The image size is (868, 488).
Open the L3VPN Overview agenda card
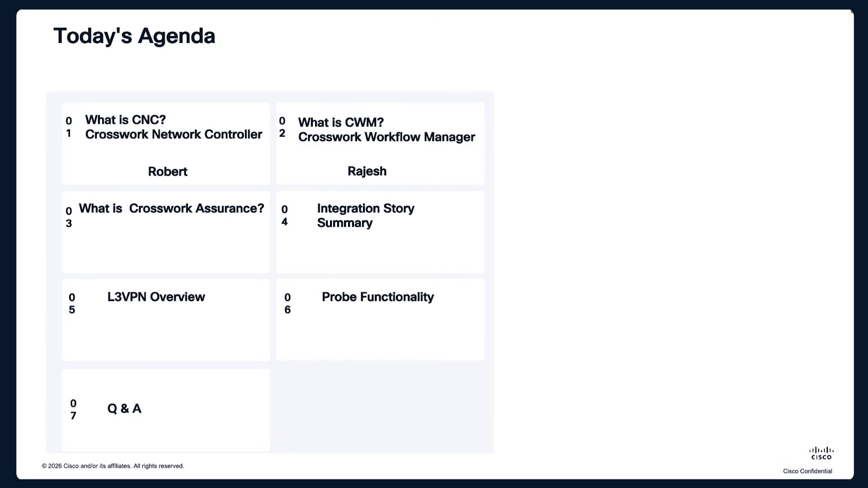coord(166,320)
